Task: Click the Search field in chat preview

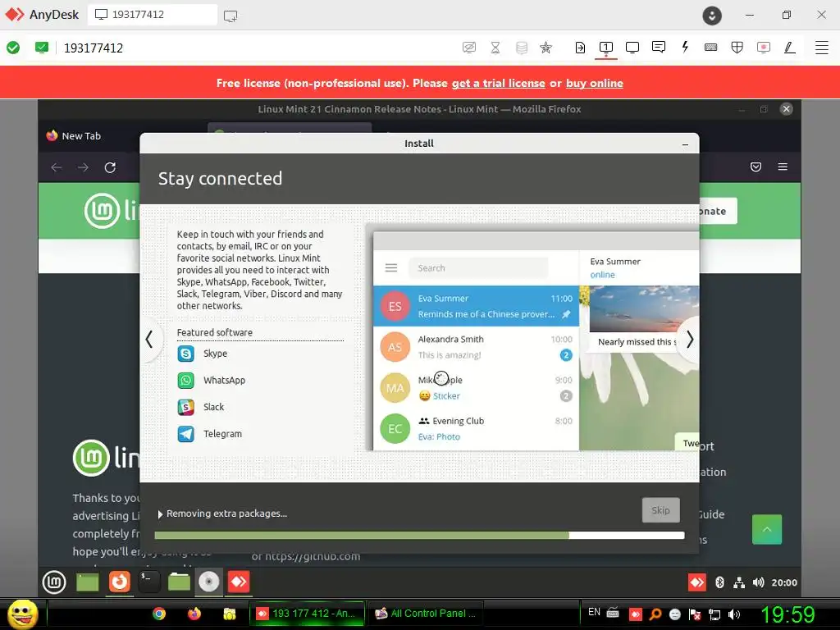Action: (x=478, y=268)
